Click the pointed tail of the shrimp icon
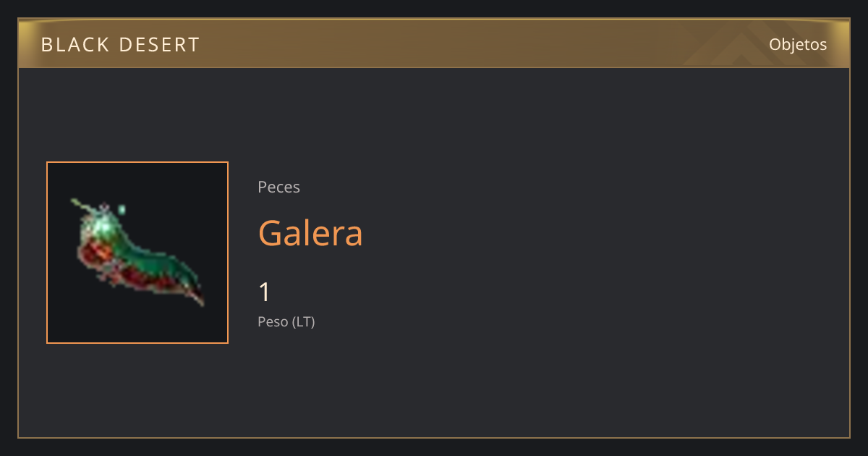868x456 pixels. point(197,297)
